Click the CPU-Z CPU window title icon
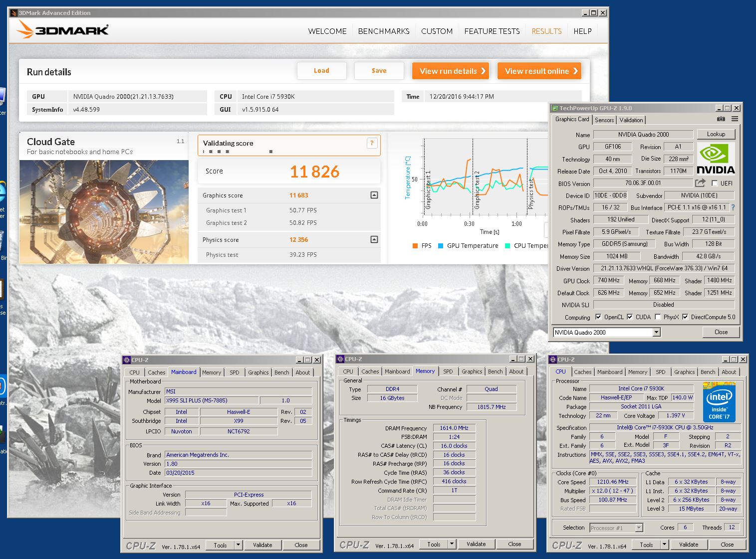Image resolution: width=756 pixels, height=559 pixels. click(x=553, y=360)
